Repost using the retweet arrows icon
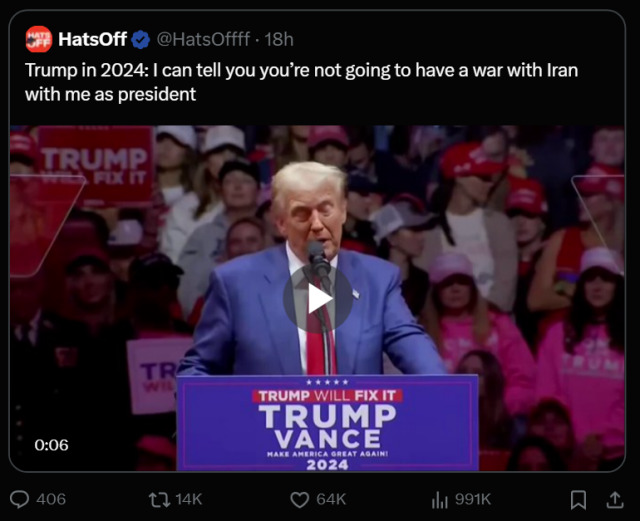This screenshot has height=521, width=640. coord(159,499)
